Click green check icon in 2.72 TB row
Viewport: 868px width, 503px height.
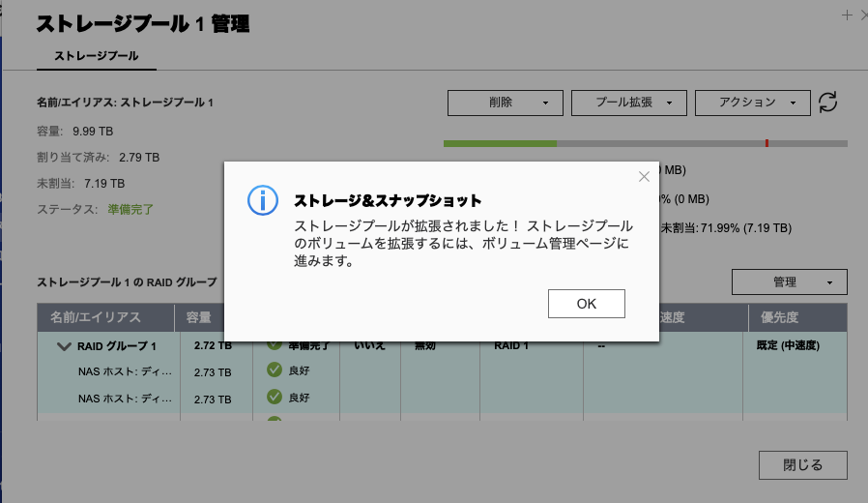(x=275, y=345)
